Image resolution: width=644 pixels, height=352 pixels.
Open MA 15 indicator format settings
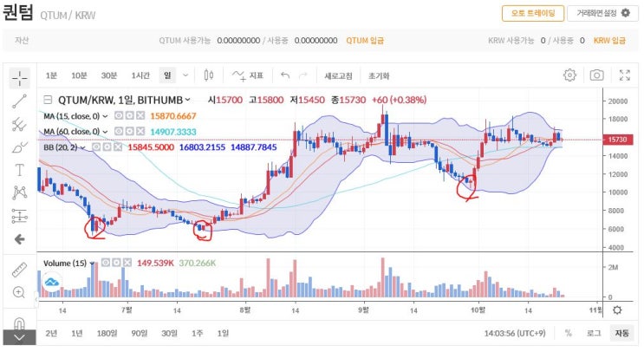point(129,116)
